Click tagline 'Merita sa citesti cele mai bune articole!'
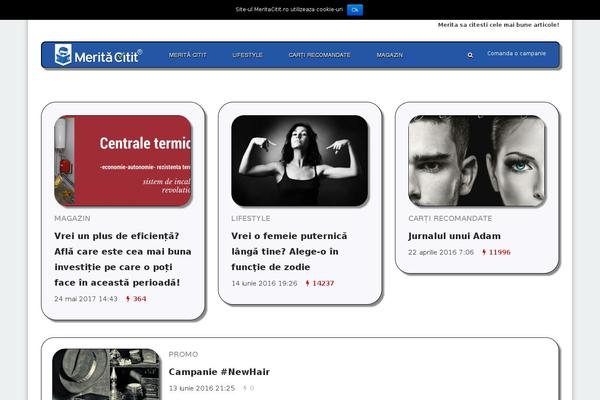This screenshot has height=400, width=600. [499, 25]
